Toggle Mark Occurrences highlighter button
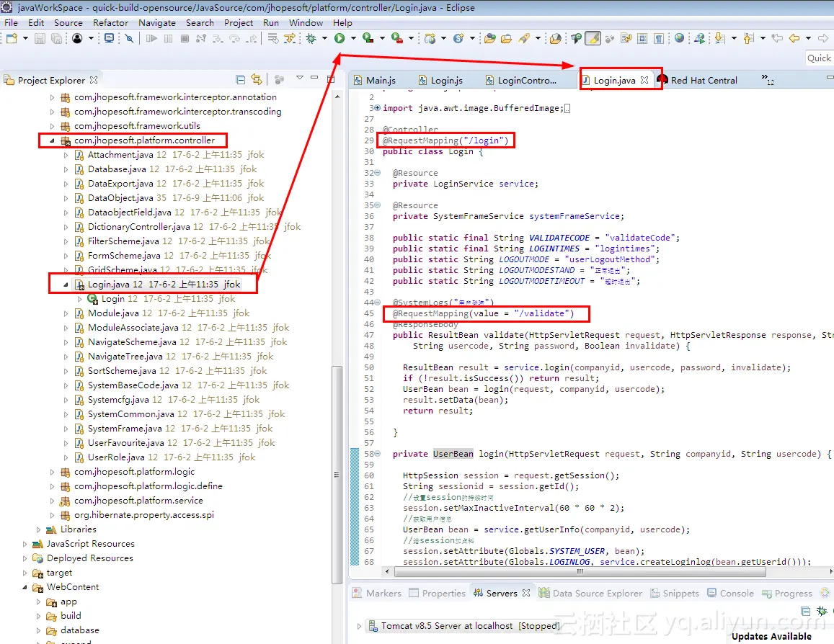Image resolution: width=834 pixels, height=644 pixels. pyautogui.click(x=593, y=38)
